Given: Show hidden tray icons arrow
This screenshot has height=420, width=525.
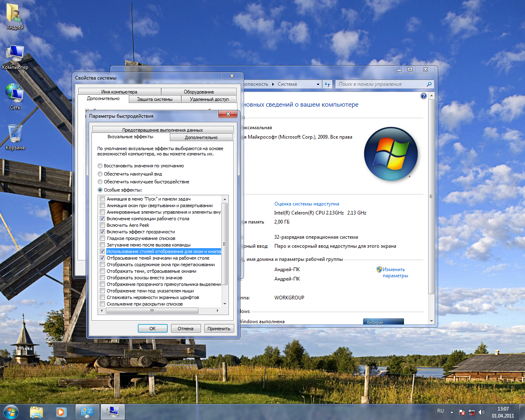Looking at the screenshot, I should click(452, 412).
